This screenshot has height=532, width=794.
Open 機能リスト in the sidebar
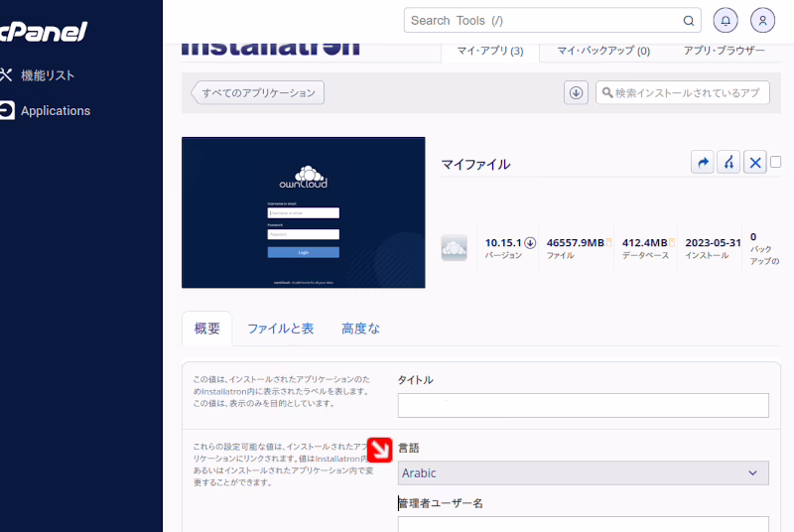click(x=47, y=75)
